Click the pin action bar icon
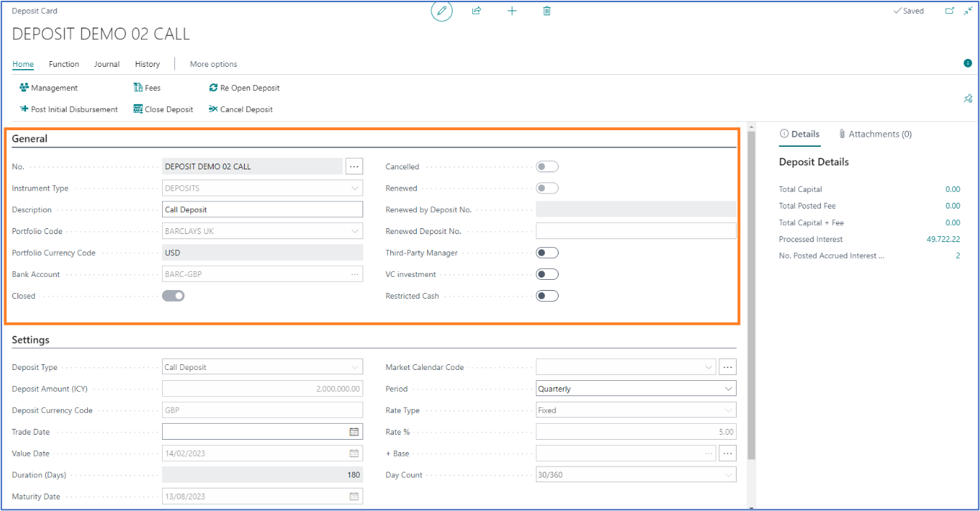This screenshot has width=980, height=511. pos(968,98)
